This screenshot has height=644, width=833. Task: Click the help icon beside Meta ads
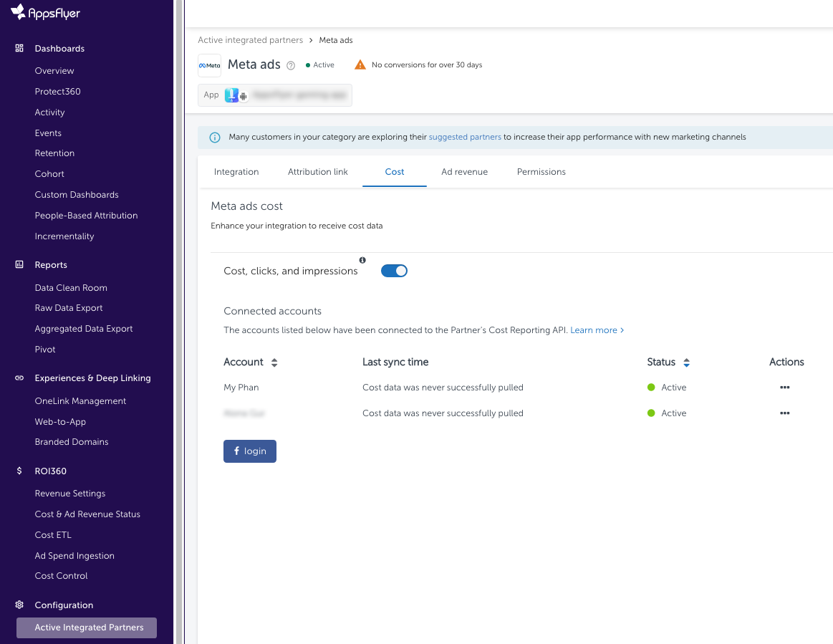click(291, 65)
